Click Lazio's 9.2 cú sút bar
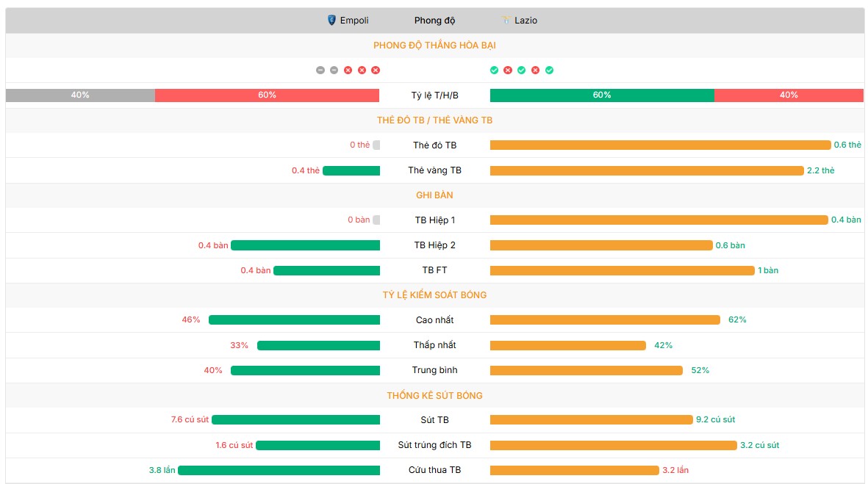The width and height of the screenshot is (868, 484). [x=591, y=420]
